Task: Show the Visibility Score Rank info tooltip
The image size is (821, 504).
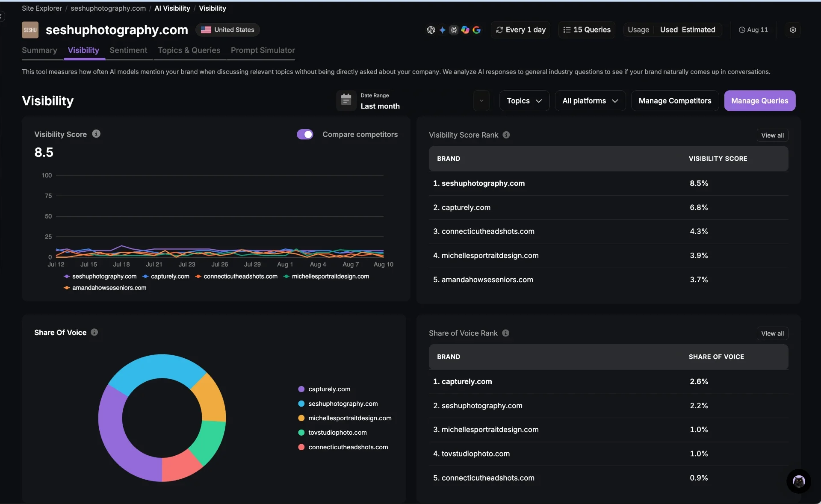Action: coord(506,135)
